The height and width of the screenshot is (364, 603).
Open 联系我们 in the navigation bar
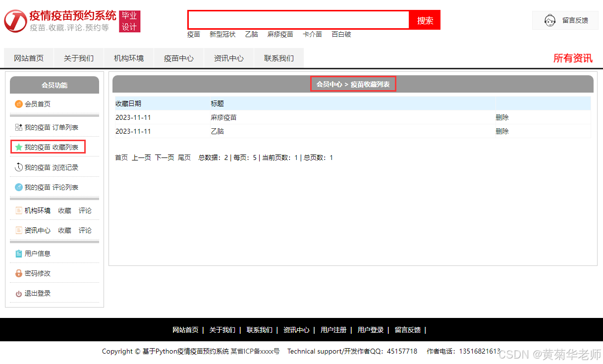(x=278, y=58)
